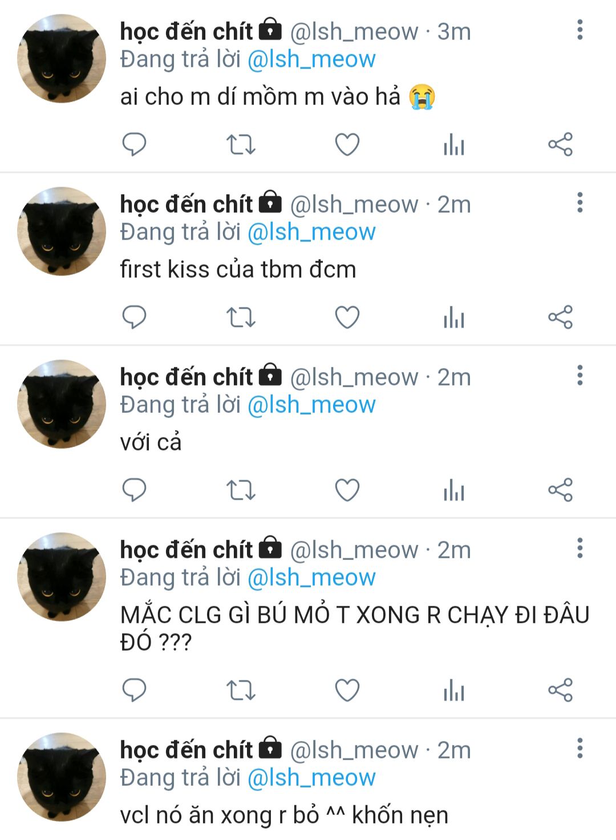The image size is (616, 840).
Task: Share the 'với cả' tweet
Action: [560, 490]
